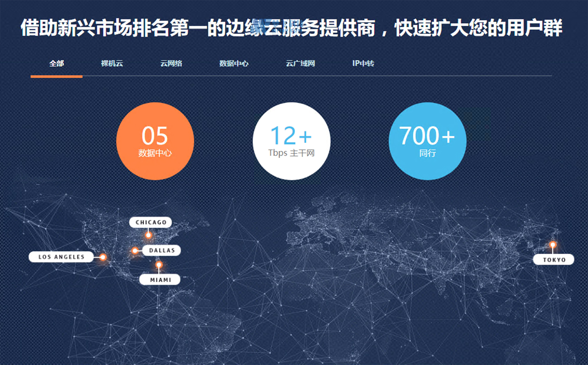Open the IP中转 tab
Viewport: 588px width, 365px height.
point(363,63)
